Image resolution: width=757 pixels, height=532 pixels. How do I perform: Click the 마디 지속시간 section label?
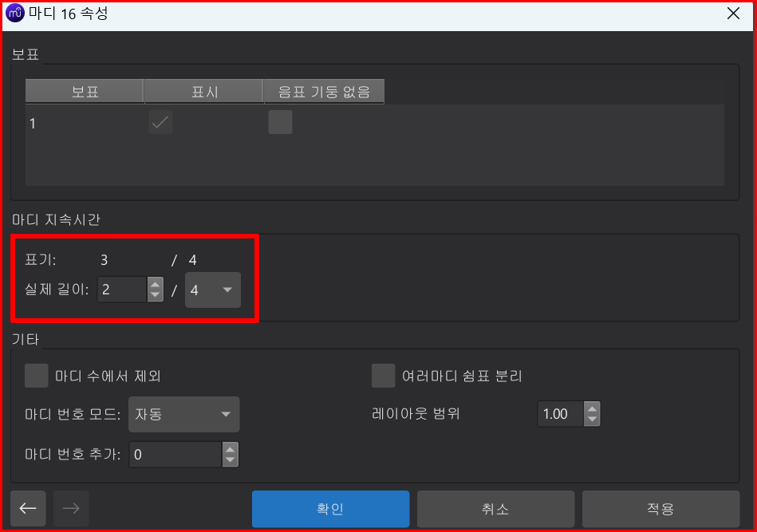(x=56, y=219)
